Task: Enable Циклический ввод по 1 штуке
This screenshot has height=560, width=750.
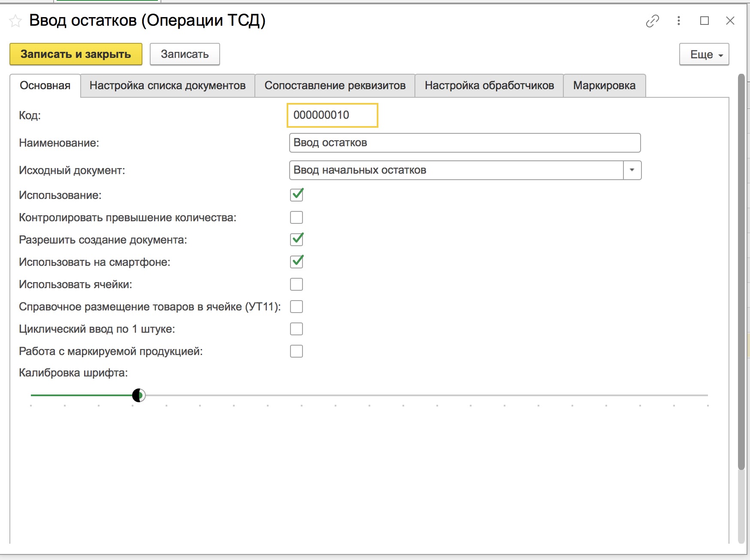Action: [296, 329]
